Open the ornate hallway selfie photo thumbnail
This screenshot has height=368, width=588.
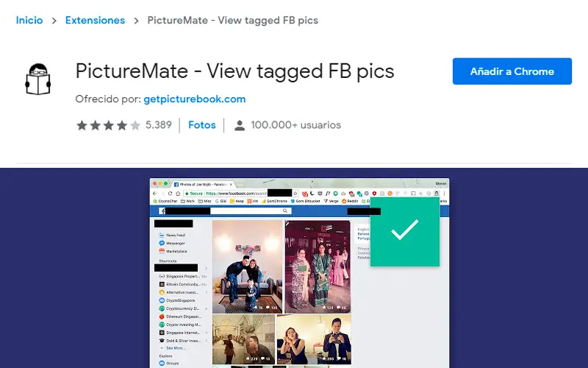tap(244, 339)
